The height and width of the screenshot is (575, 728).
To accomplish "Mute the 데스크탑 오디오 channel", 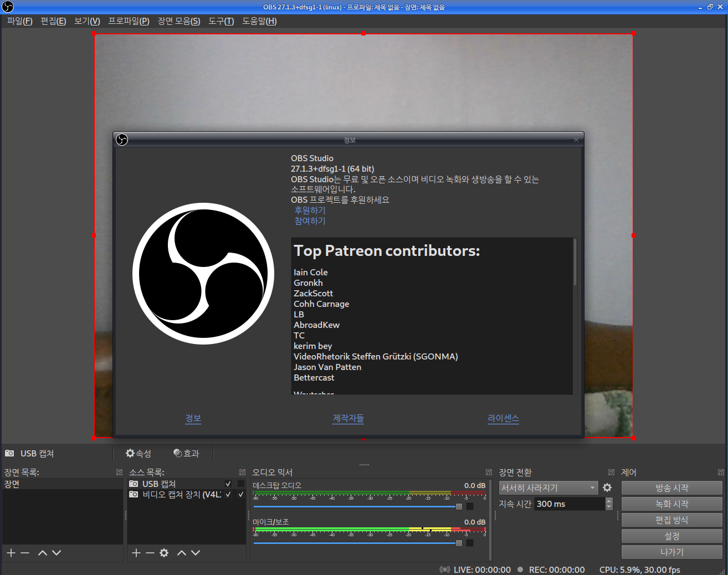I will [x=470, y=506].
